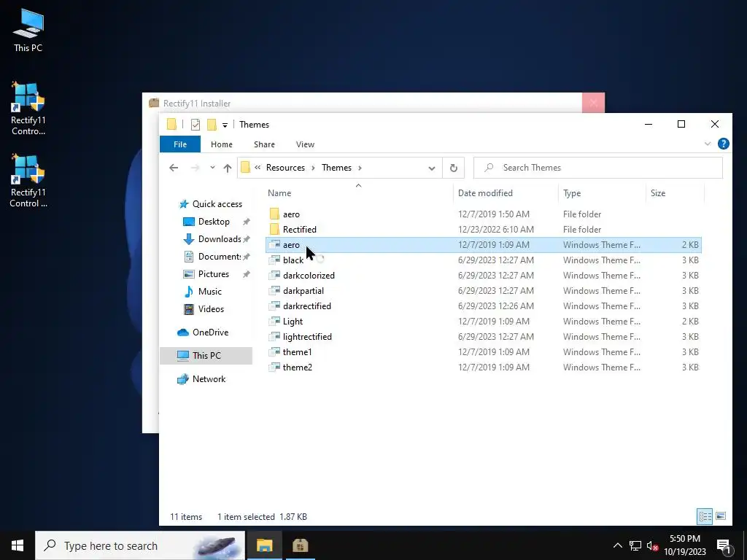This screenshot has height=560, width=747.
Task: Switch to the View ribbon tab
Action: click(x=305, y=144)
